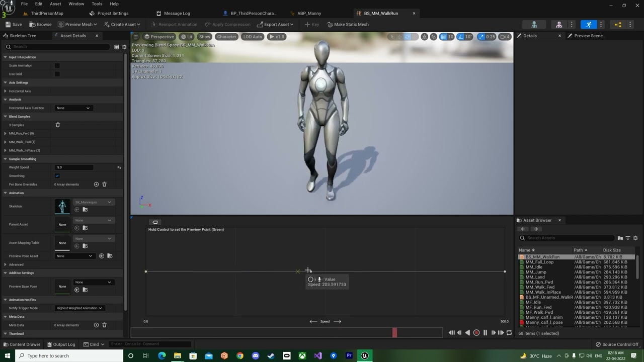Select the active Animation mode icon
Viewport: 644px width, 362px height.
click(x=589, y=24)
